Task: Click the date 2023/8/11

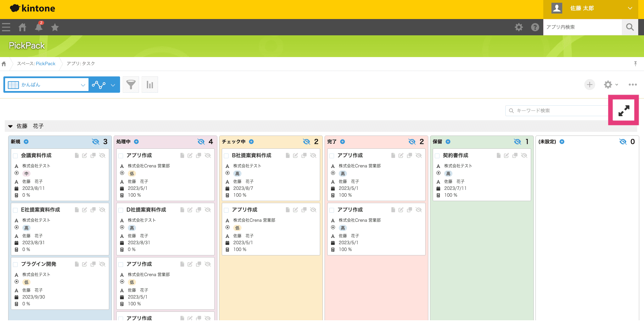Action: point(34,189)
